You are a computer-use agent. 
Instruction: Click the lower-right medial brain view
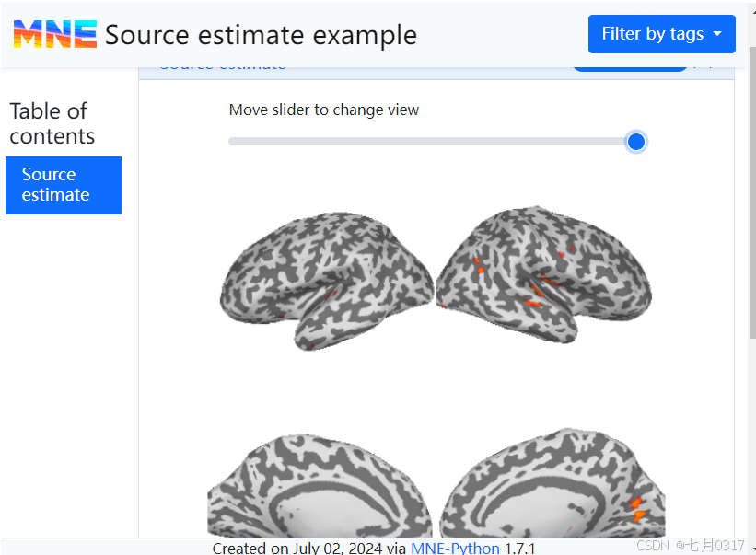click(x=552, y=486)
